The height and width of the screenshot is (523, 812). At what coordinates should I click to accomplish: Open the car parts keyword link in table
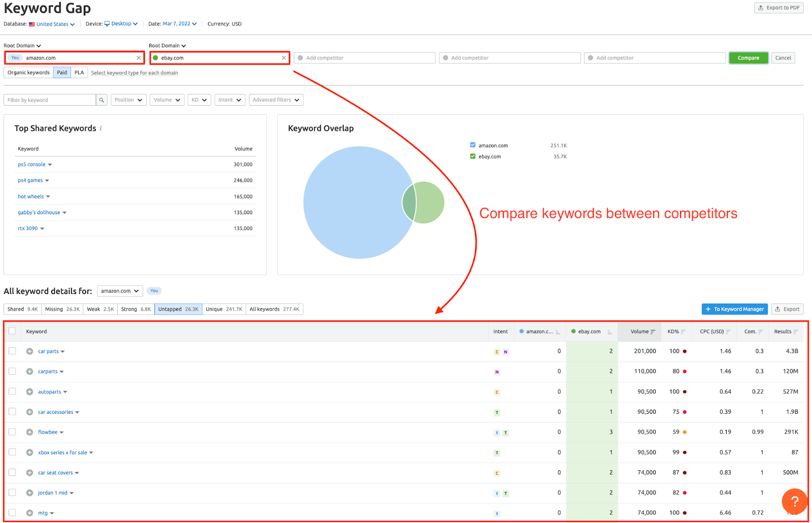tap(48, 351)
